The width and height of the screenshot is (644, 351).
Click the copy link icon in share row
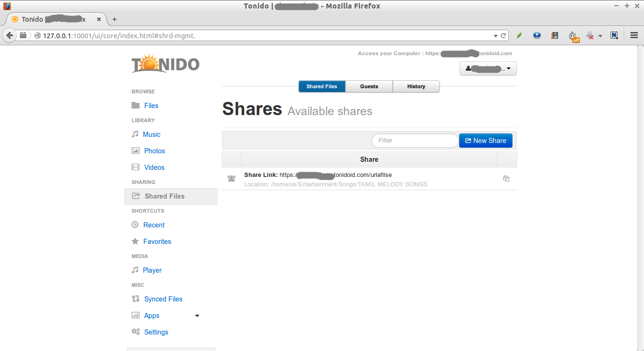click(506, 178)
